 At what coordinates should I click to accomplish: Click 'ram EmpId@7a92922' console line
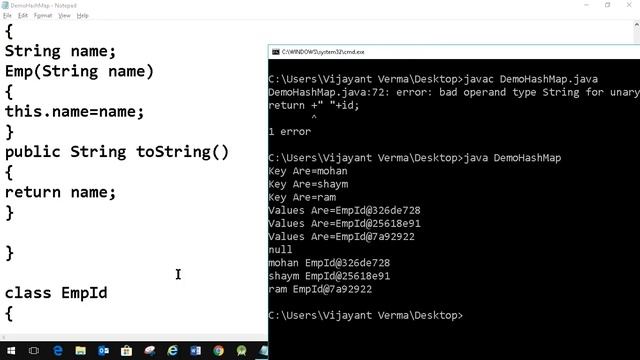click(320, 289)
